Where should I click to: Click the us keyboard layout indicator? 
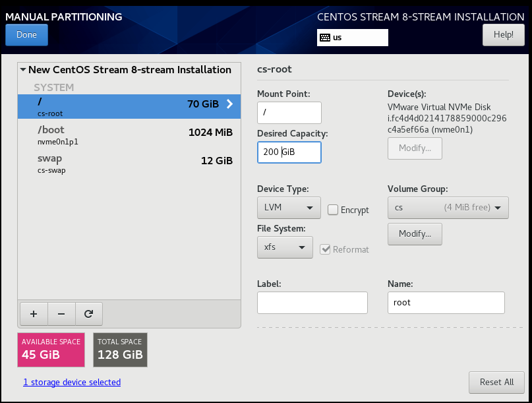tap(353, 38)
